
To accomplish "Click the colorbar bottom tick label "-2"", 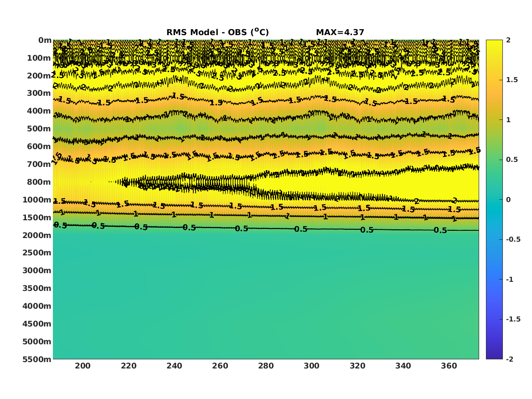I will pyautogui.click(x=510, y=359).
